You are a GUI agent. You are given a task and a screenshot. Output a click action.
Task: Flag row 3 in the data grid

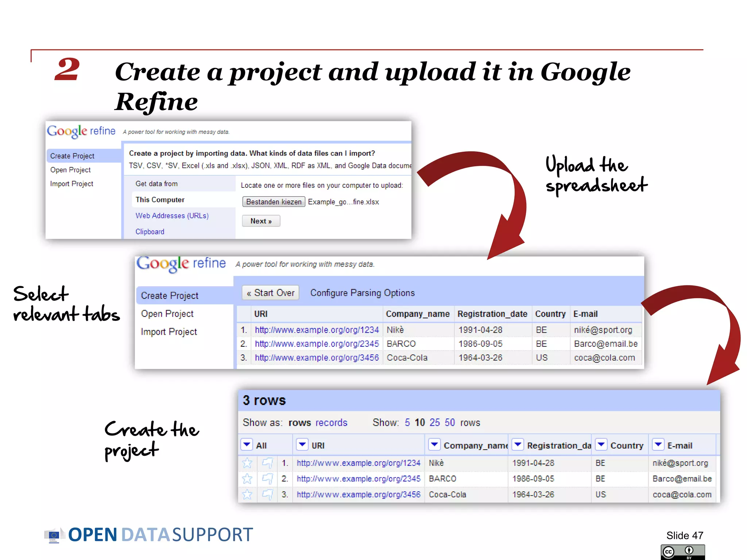267,494
